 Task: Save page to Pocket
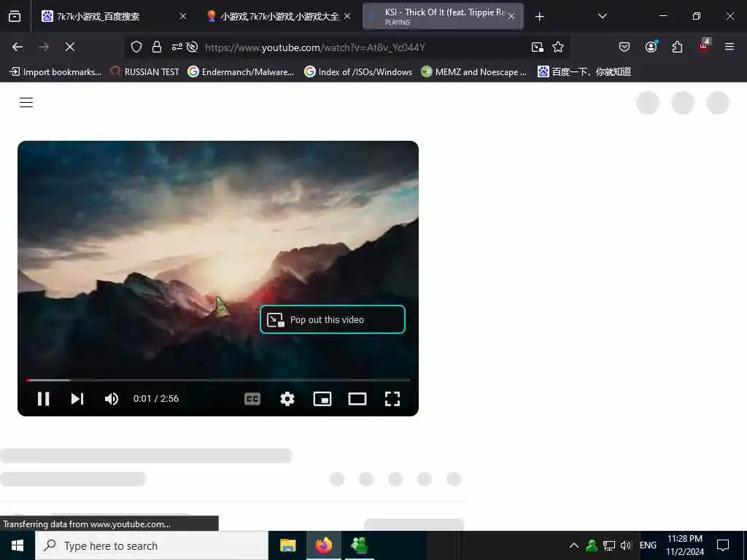coord(624,47)
